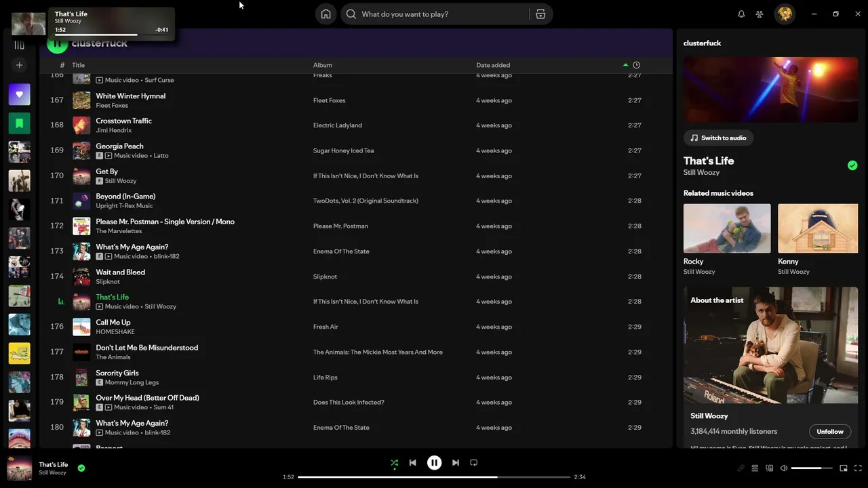
Task: Pause playback with the bottom center button
Action: tap(434, 463)
